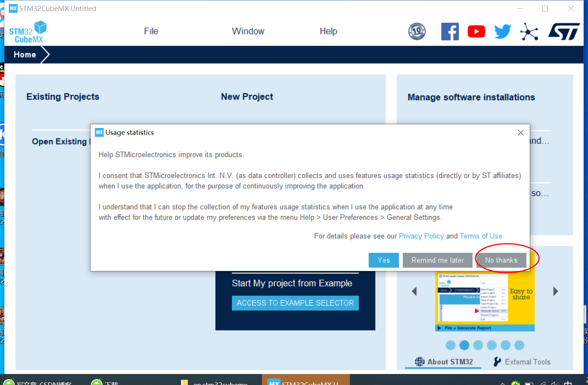Open the Twitter bird icon link
Viewport: 588px width, 385px height.
503,32
